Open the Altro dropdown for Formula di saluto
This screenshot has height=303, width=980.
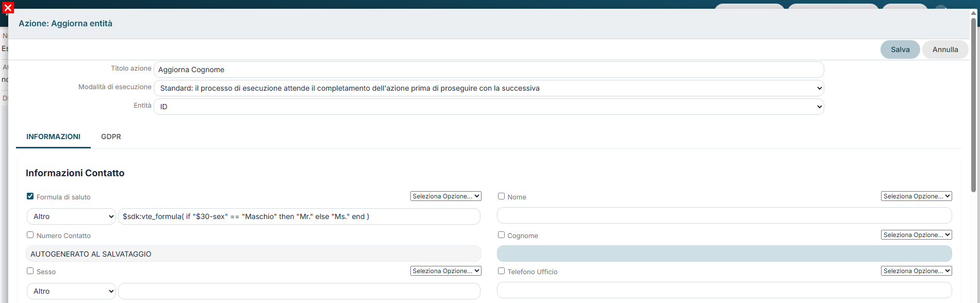pos(71,216)
